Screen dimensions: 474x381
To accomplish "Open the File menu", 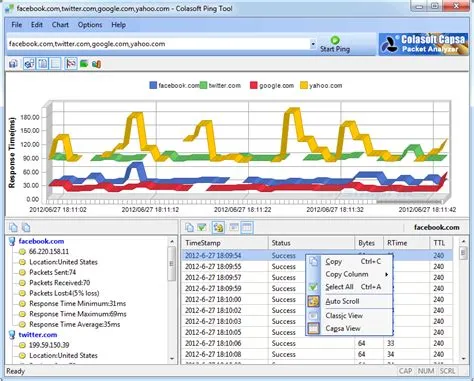I will coord(16,25).
